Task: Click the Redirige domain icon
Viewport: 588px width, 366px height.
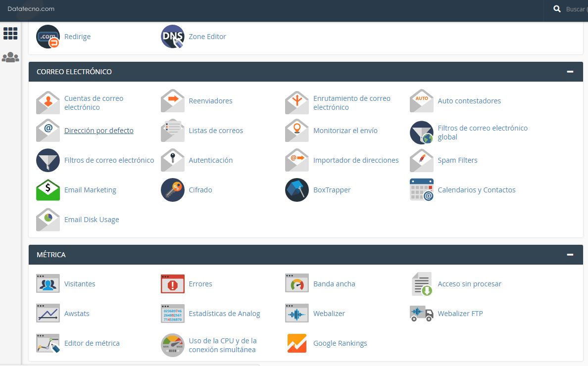Action: [x=48, y=37]
